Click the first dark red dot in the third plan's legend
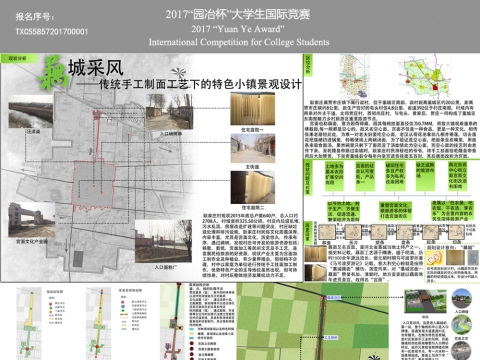480x360 pixels. (192, 343)
